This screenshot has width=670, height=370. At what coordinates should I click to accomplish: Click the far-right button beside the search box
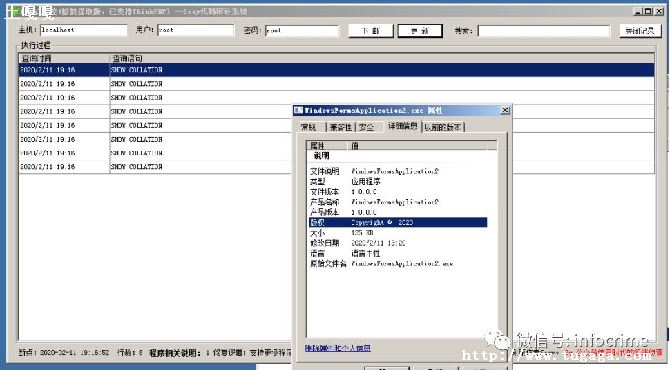tap(640, 31)
